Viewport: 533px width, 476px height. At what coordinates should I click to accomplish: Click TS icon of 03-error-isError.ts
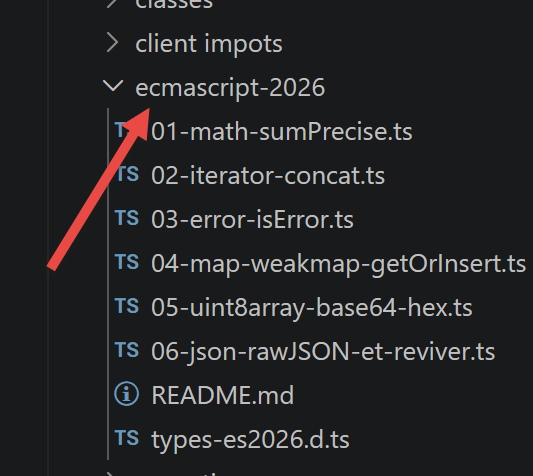pos(127,218)
